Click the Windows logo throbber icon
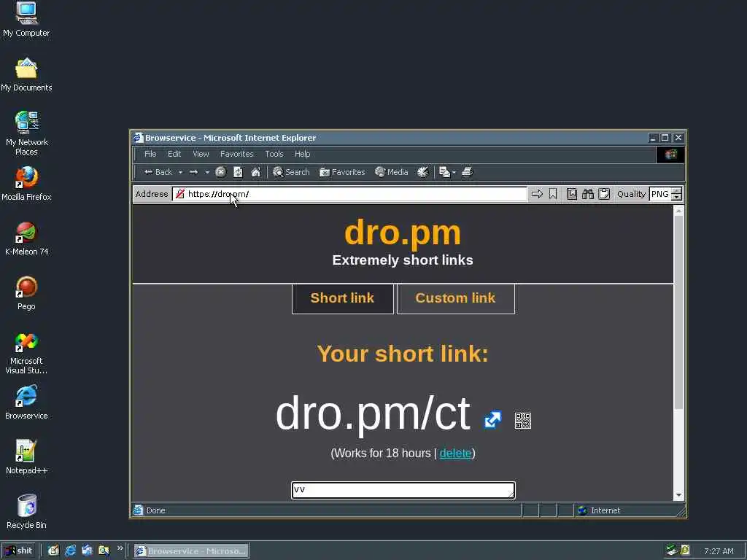 pyautogui.click(x=671, y=155)
